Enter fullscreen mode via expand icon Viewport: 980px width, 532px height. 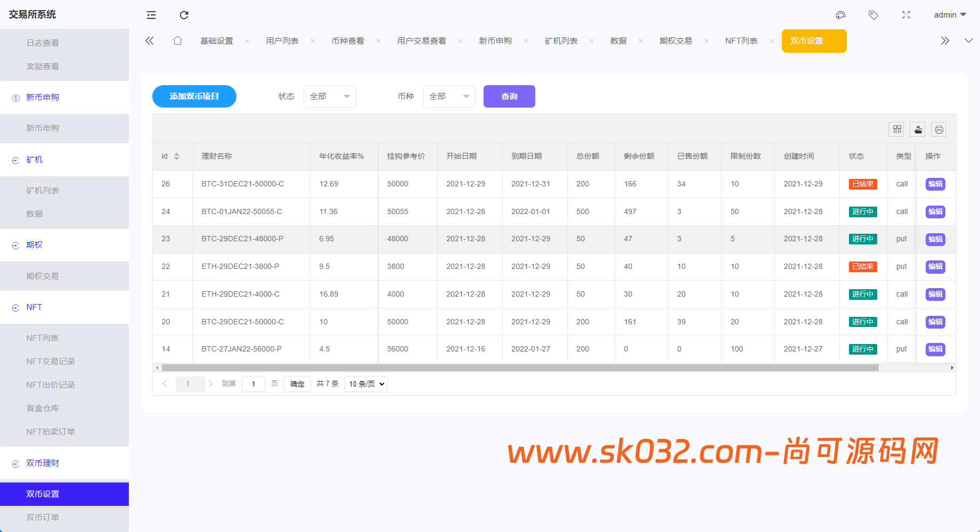(x=907, y=15)
